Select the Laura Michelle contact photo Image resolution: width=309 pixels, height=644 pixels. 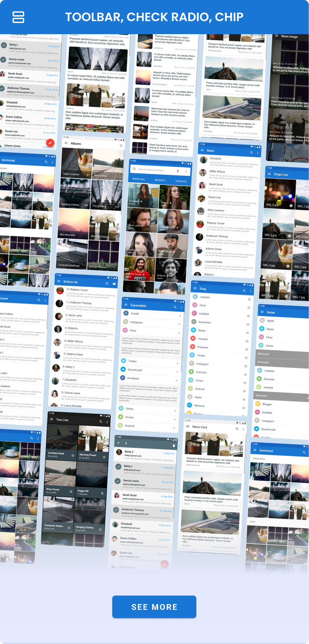173,221
